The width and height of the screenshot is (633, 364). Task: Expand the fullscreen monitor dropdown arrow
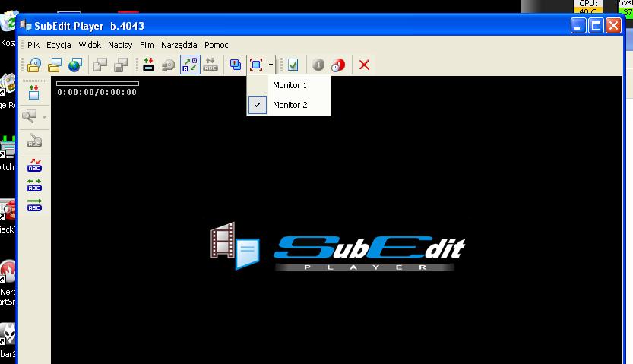coord(271,65)
